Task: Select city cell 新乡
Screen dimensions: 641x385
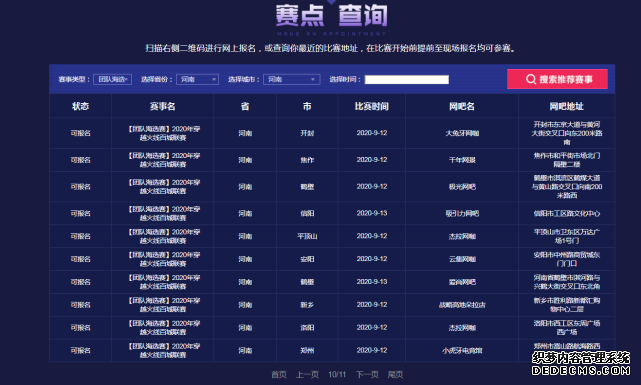Action: pos(307,305)
